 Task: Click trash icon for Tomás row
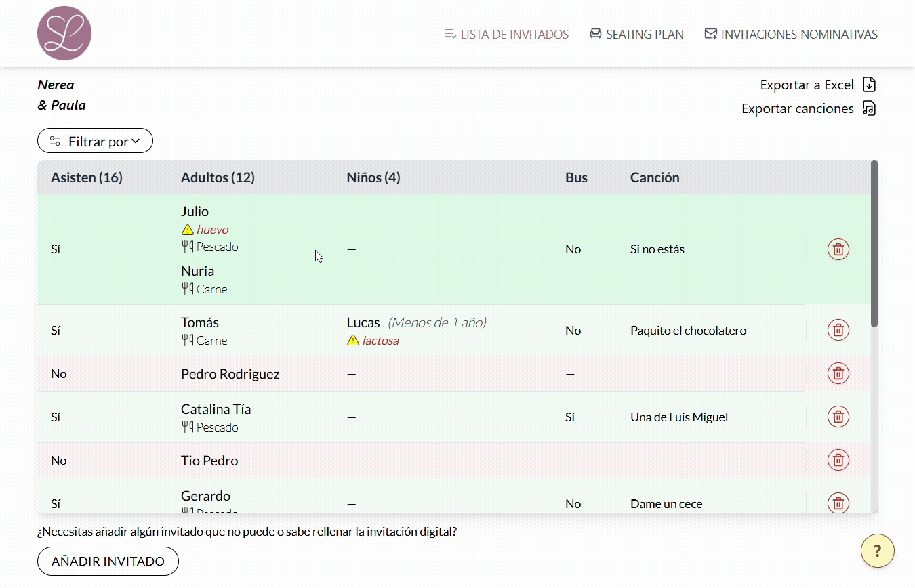click(x=838, y=331)
